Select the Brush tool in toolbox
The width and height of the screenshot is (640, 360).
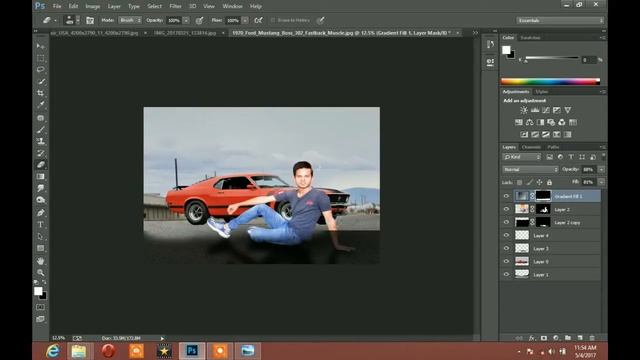(x=40, y=130)
